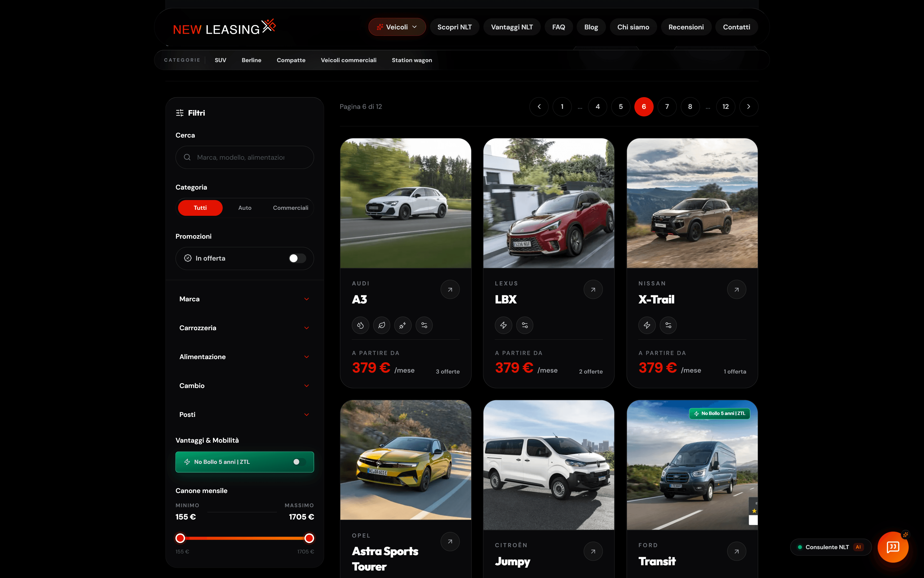Click minimum price slider handle
This screenshot has height=578, width=924.
click(x=180, y=538)
